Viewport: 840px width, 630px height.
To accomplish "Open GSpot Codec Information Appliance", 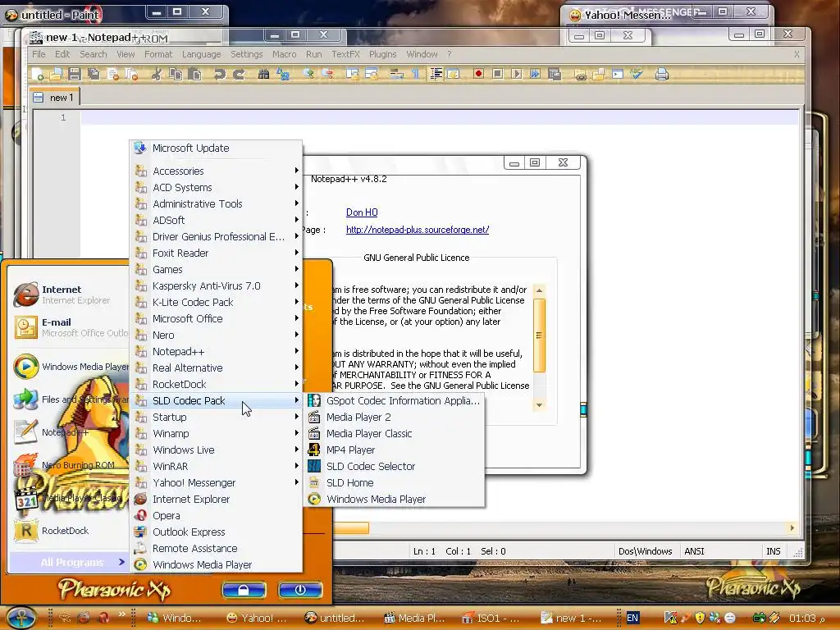I will point(395,400).
